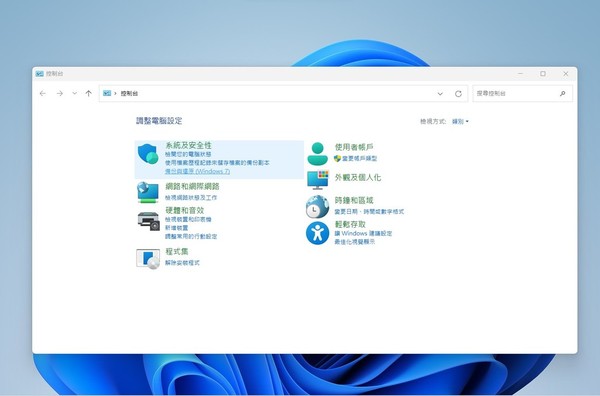
Task: Click the Ease of Access icon
Action: pyautogui.click(x=317, y=233)
